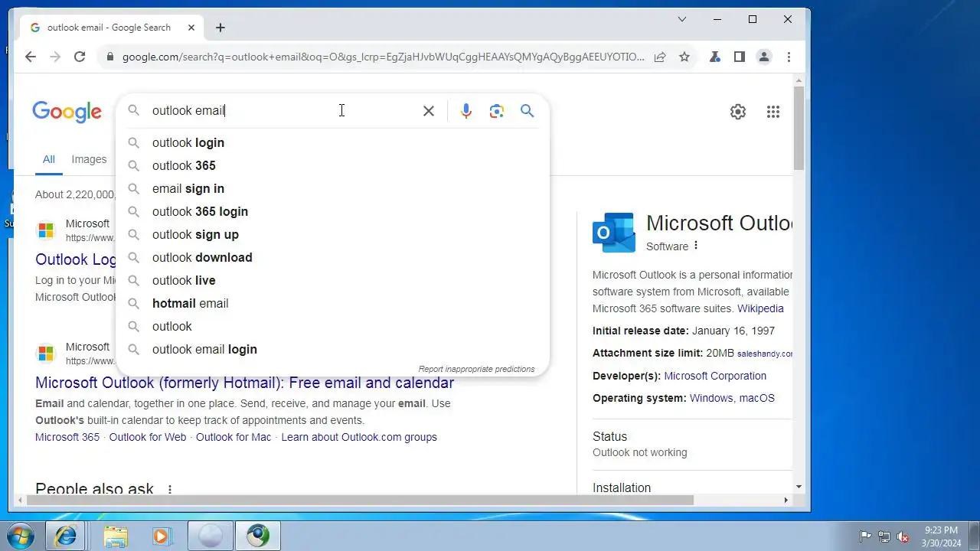Open the Google apps grid
980x551 pixels.
773,112
